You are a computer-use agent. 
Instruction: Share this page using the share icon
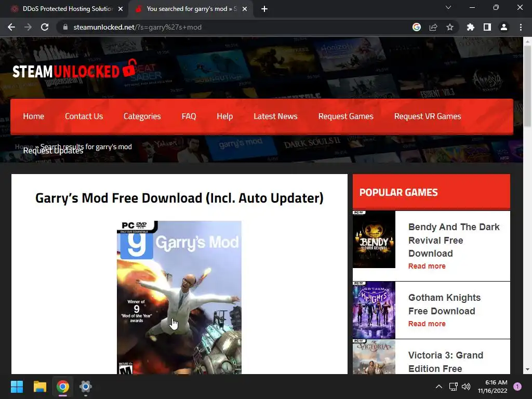[433, 27]
